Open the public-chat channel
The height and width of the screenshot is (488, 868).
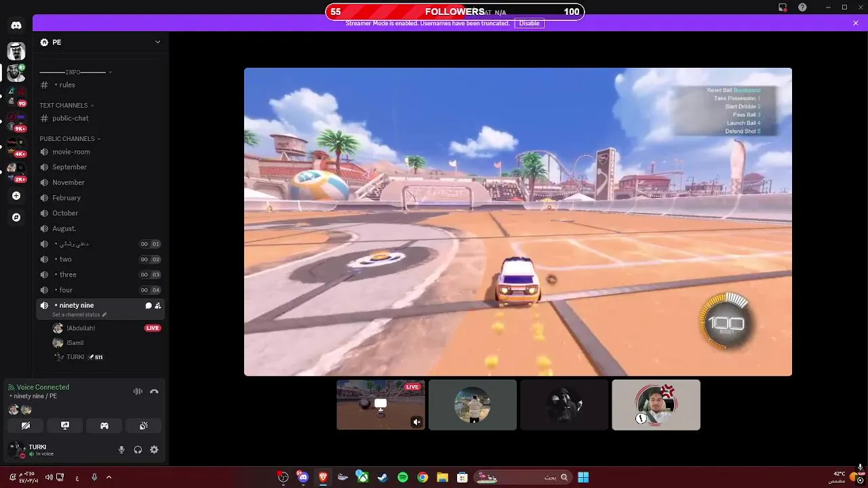pos(100,118)
